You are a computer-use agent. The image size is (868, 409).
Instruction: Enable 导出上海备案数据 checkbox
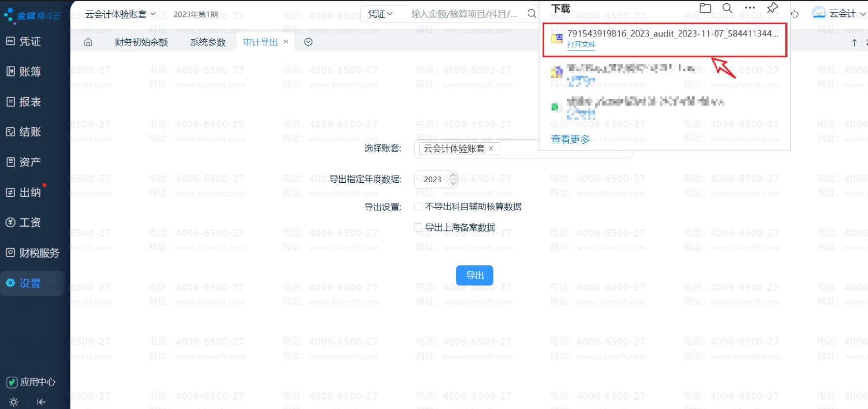pyautogui.click(x=418, y=227)
